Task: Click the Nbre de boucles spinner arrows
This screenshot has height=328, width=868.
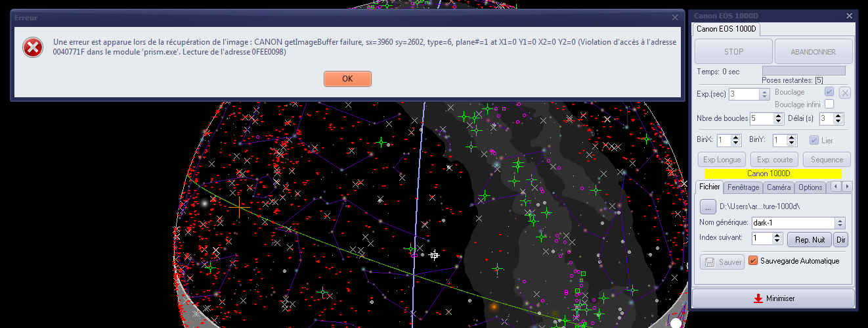Action: click(x=779, y=119)
